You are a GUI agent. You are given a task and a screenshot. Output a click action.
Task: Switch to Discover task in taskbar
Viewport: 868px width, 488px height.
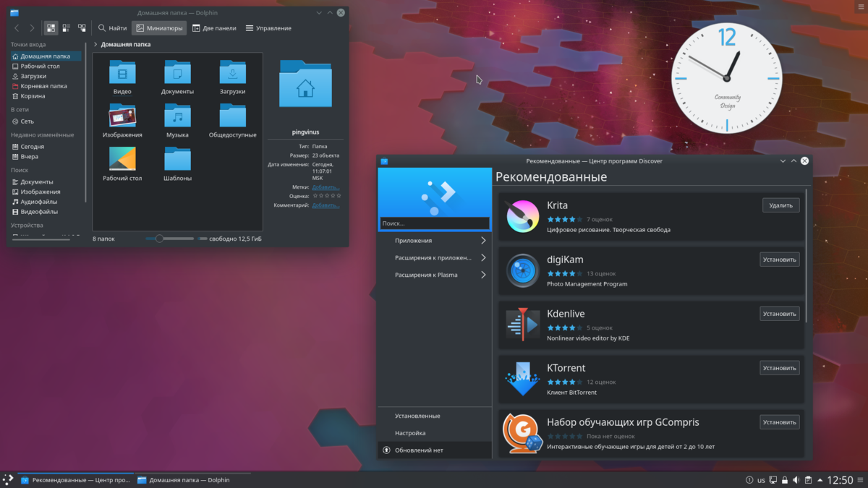point(76,480)
